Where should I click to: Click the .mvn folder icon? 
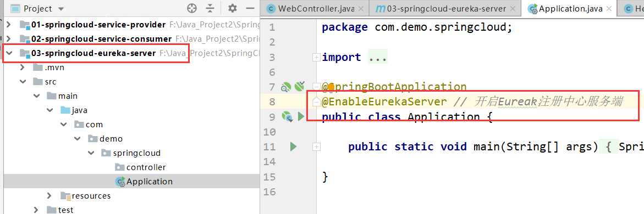click(x=38, y=67)
